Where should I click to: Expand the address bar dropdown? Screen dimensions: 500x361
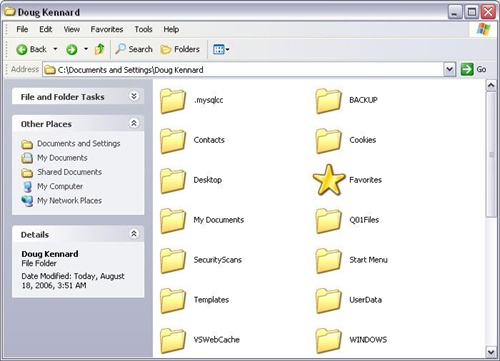point(450,69)
